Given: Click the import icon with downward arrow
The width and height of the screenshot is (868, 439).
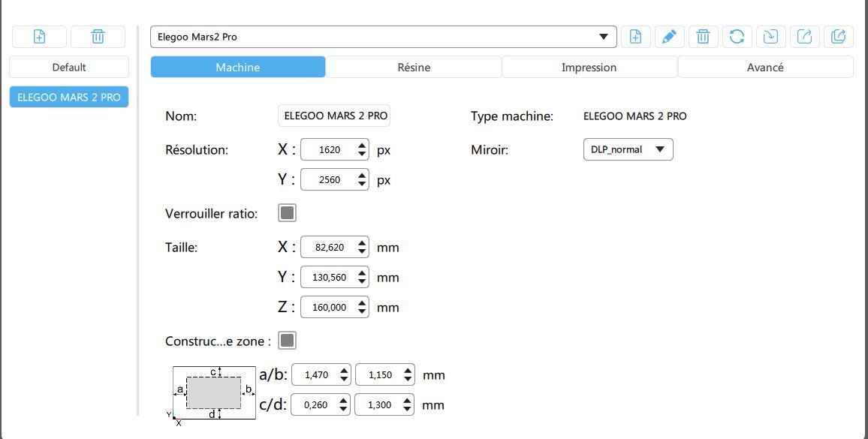Looking at the screenshot, I should pos(770,37).
